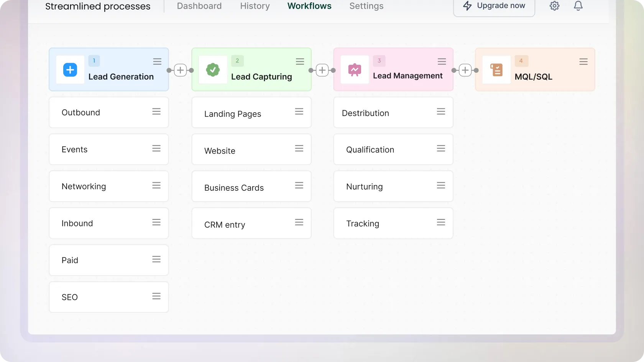
Task: Open the MQL/SQL card hamburger menu
Action: 583,62
